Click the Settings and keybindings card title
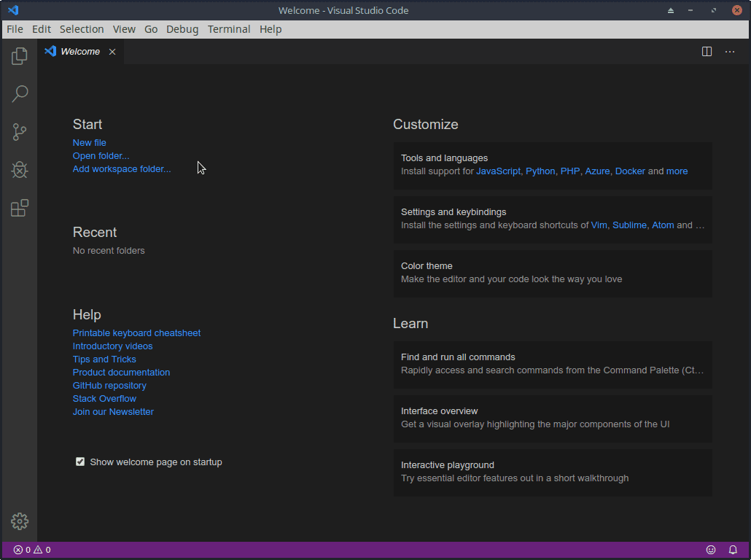The image size is (751, 560). (454, 212)
